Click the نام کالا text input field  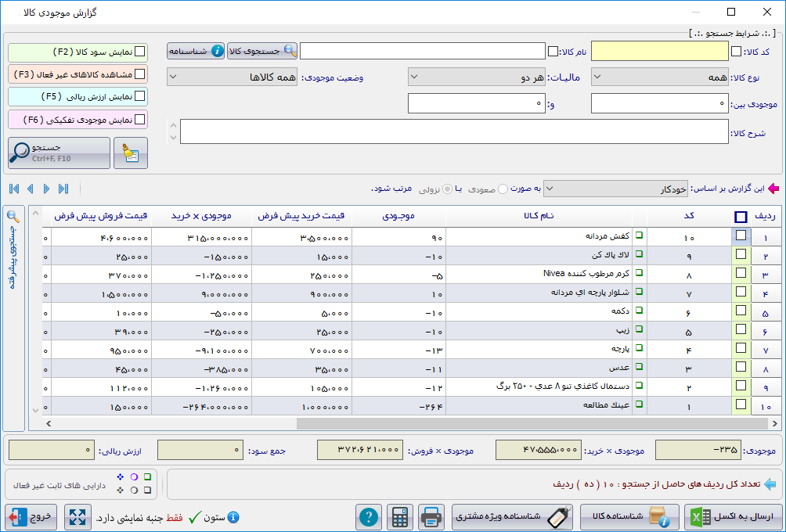pos(423,51)
